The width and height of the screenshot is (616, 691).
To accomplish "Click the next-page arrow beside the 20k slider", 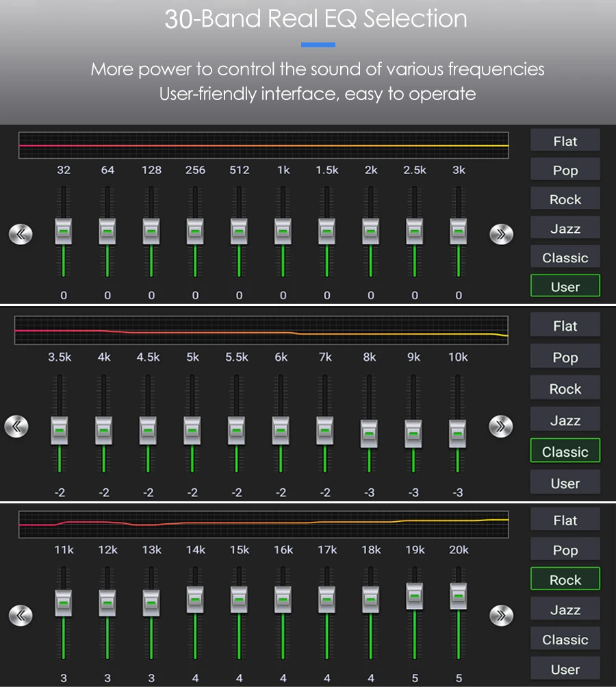I will 501,615.
